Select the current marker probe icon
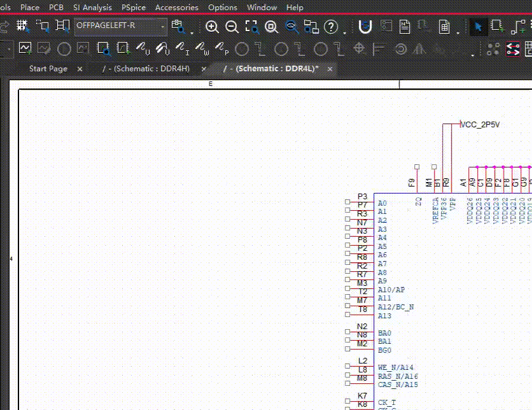The image size is (532, 410). click(183, 48)
